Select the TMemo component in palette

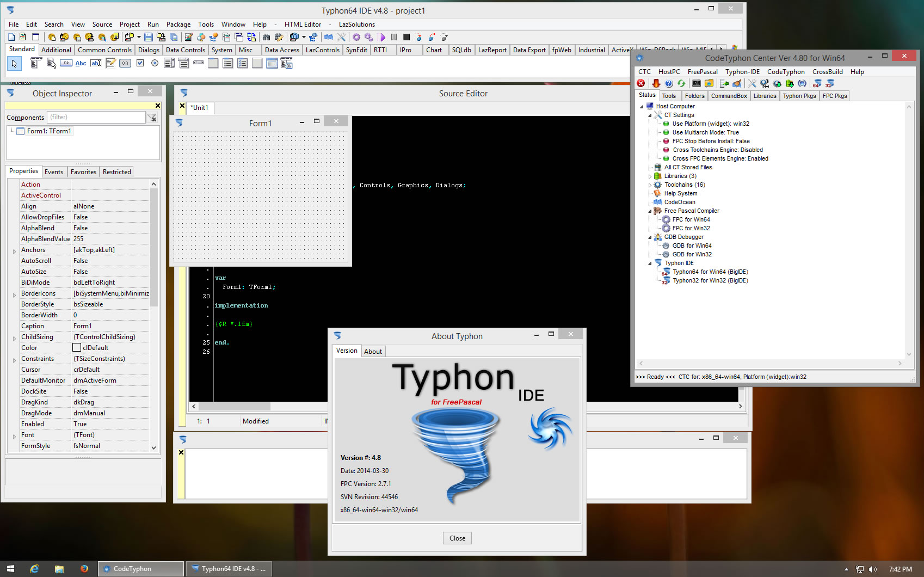click(x=110, y=63)
